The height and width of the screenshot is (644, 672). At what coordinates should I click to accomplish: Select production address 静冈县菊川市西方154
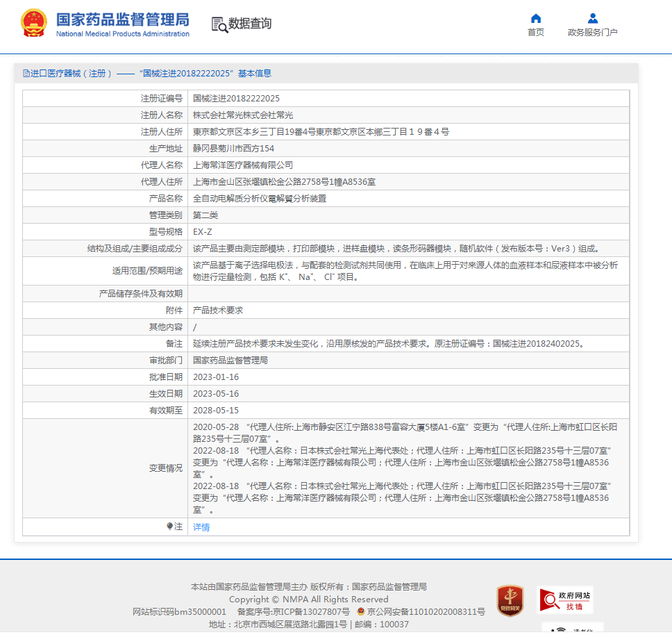(x=233, y=149)
